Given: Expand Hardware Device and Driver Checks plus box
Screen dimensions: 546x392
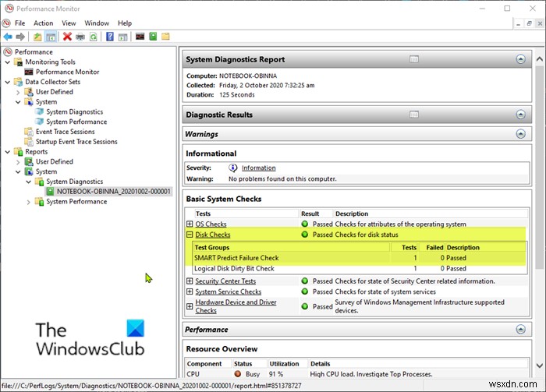Looking at the screenshot, I should 190,306.
